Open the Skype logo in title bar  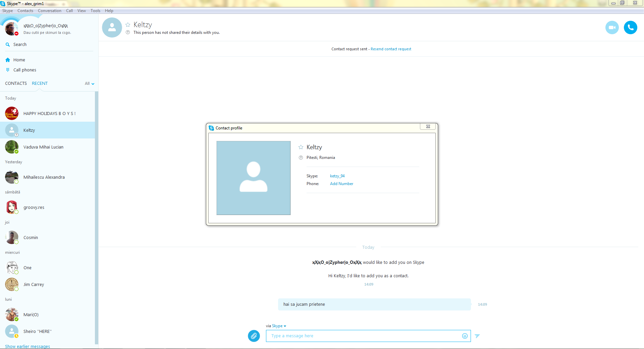(3, 4)
